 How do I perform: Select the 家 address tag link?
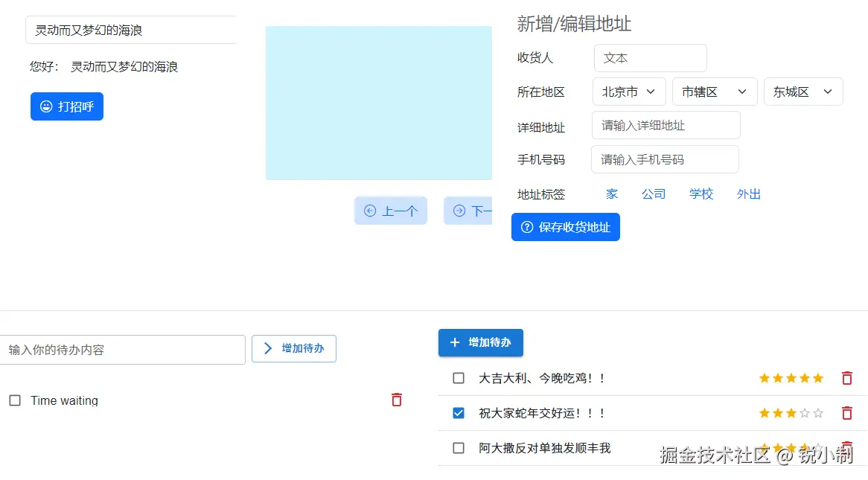(x=611, y=193)
